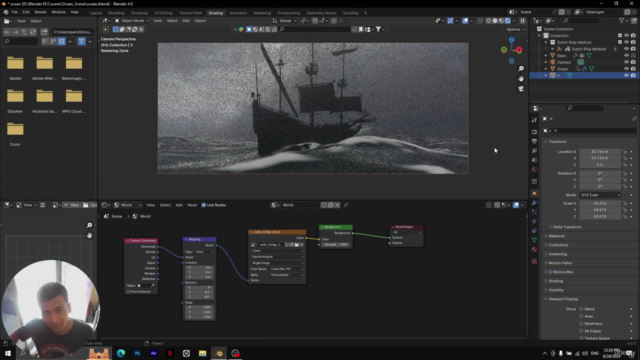
Task: Open the View Layer properties tab
Action: tap(534, 151)
